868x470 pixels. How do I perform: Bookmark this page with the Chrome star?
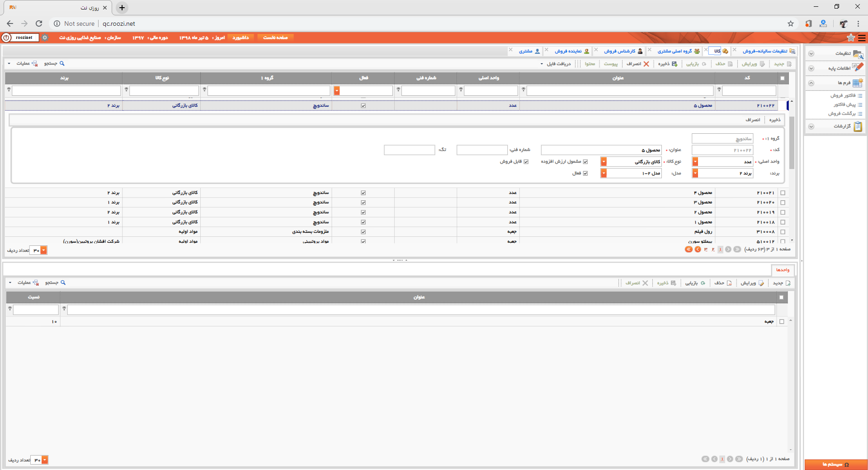pos(791,23)
